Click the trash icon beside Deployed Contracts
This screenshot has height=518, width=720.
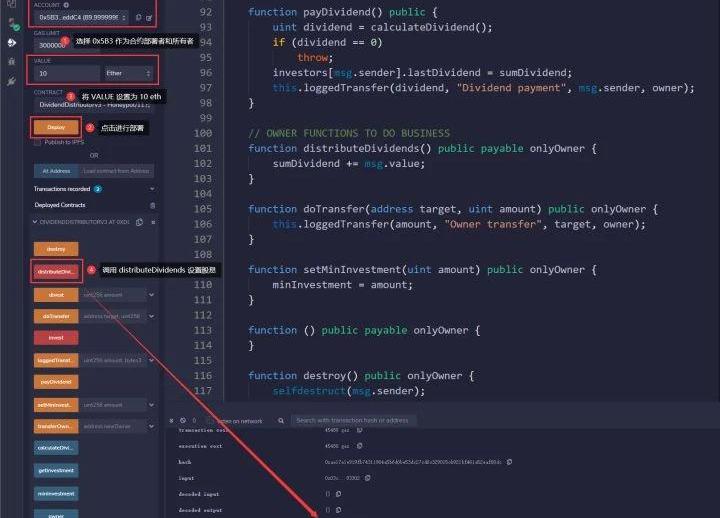[153, 205]
